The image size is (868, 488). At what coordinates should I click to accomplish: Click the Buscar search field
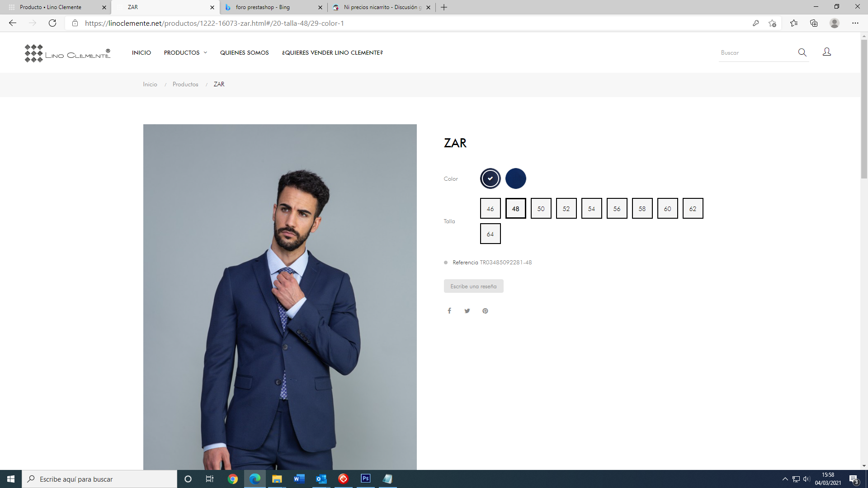(755, 52)
